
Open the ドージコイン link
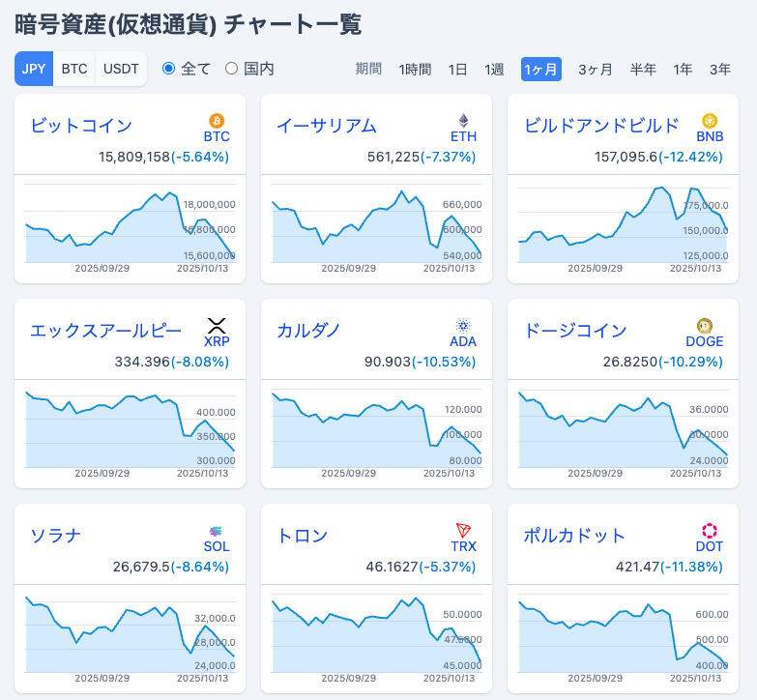pyautogui.click(x=575, y=331)
